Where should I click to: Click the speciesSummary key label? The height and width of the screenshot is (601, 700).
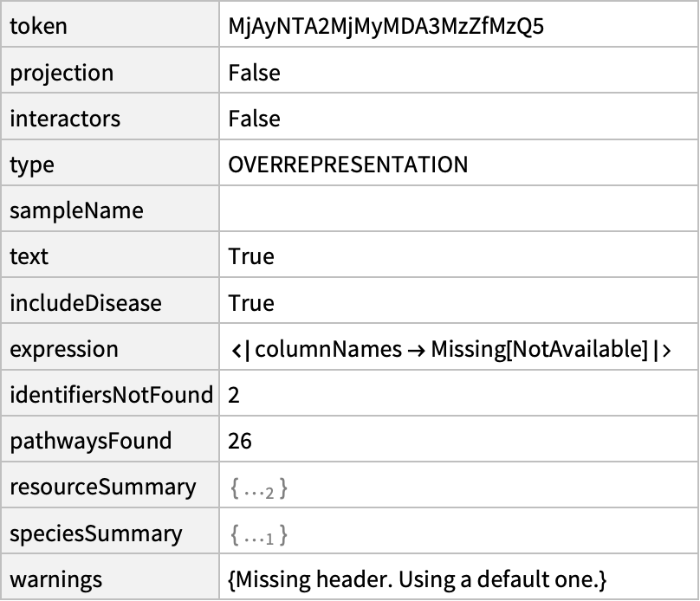[95, 534]
